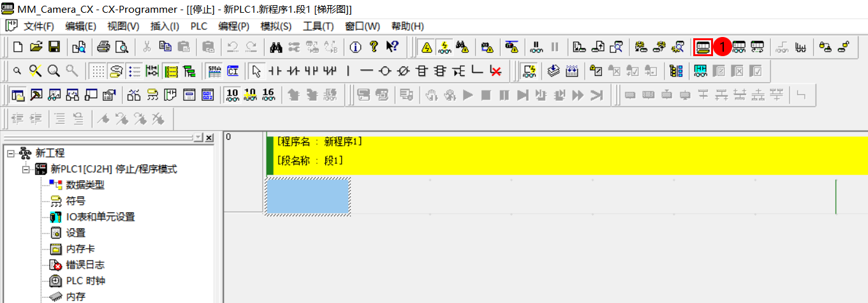This screenshot has height=303, width=868.
Task: Click the Print icon
Action: point(103,47)
